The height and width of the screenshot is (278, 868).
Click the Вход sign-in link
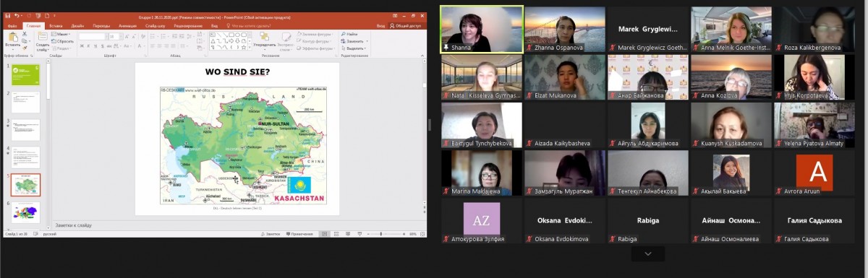(x=381, y=25)
